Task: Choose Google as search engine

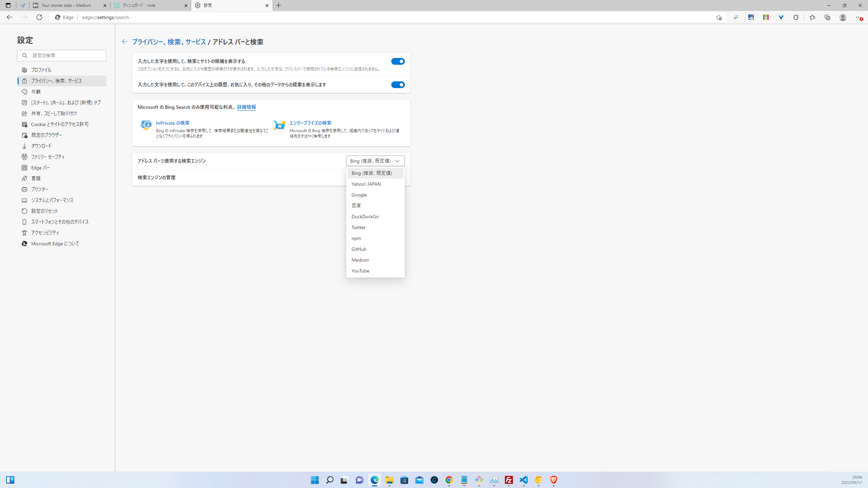Action: point(375,195)
